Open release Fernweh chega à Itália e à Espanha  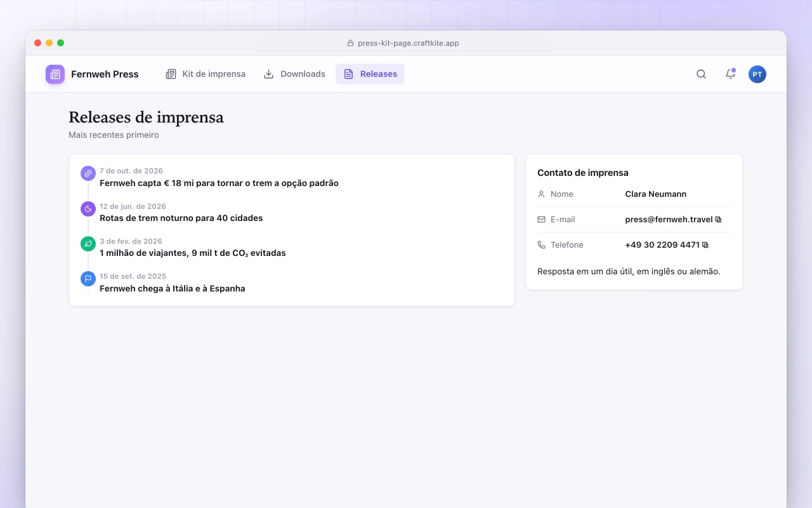(x=173, y=288)
